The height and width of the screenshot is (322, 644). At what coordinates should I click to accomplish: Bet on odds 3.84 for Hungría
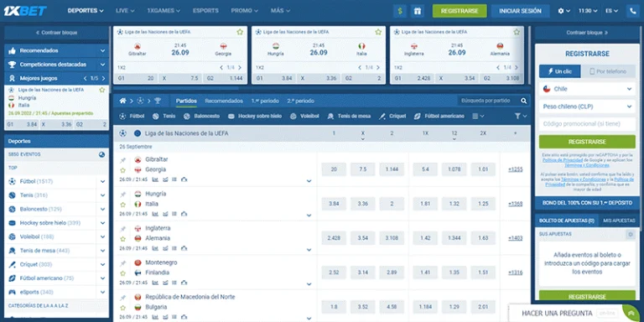(x=334, y=204)
